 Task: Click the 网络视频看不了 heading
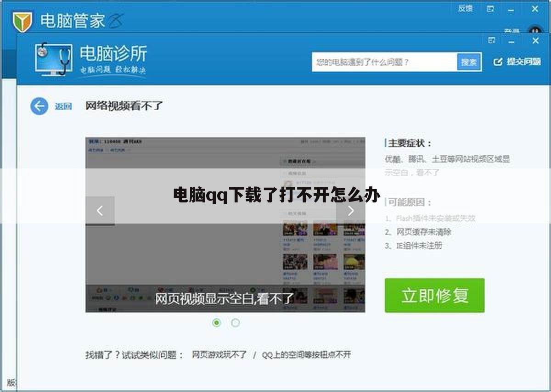pos(124,106)
